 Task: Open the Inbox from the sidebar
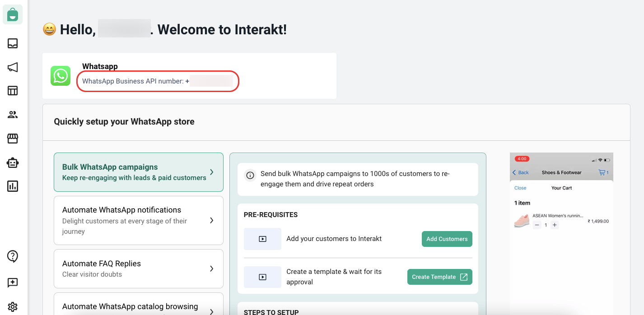click(13, 43)
